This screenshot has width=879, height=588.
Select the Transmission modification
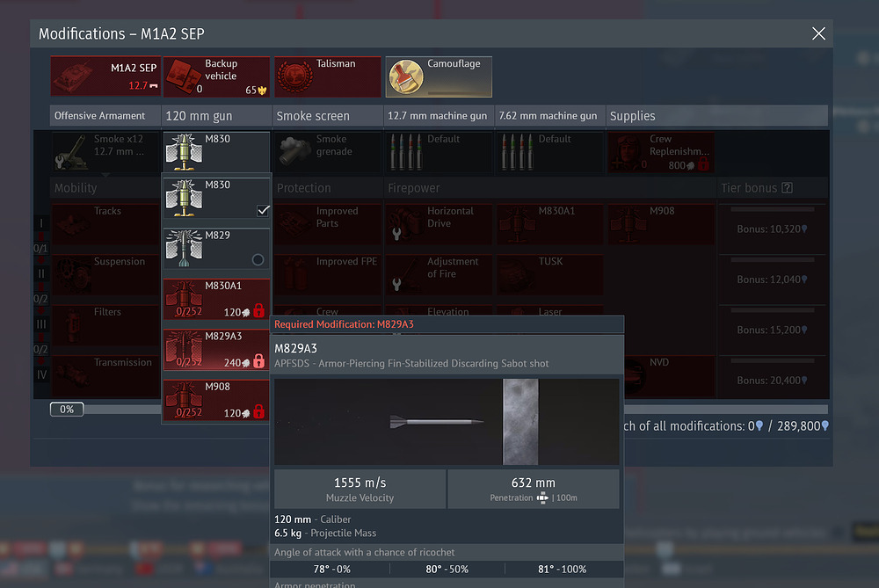click(105, 375)
